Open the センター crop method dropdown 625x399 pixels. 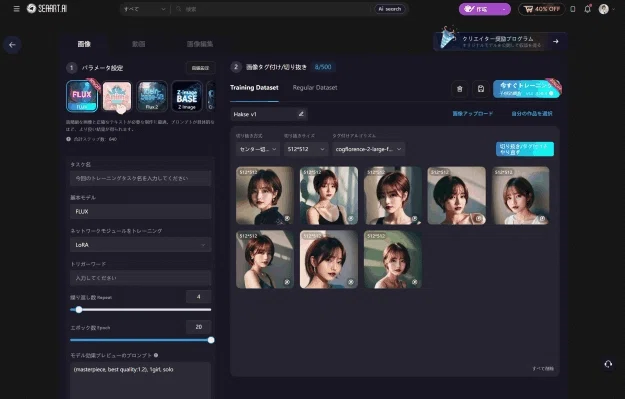click(x=257, y=149)
